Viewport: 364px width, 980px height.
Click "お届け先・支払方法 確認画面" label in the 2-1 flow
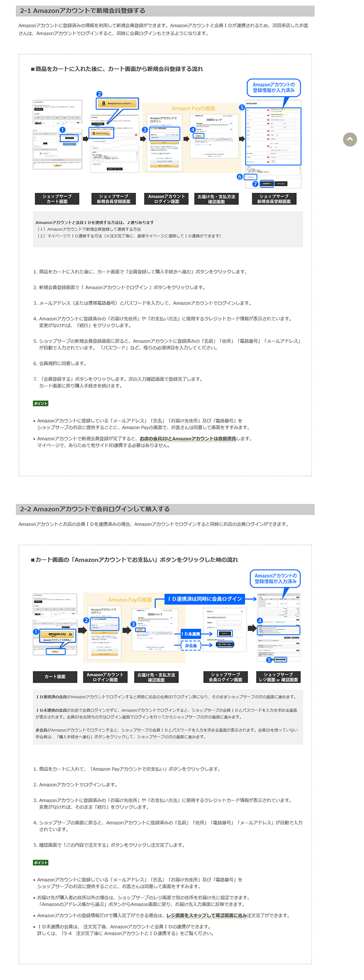click(x=216, y=199)
